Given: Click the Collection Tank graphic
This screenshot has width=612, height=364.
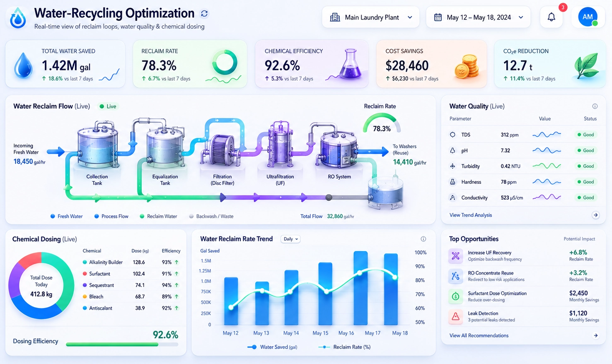Looking at the screenshot, I should [98, 145].
